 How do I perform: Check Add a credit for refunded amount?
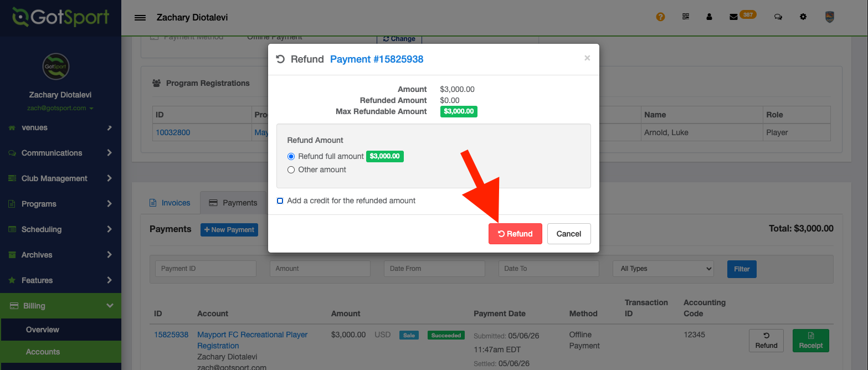coord(280,201)
